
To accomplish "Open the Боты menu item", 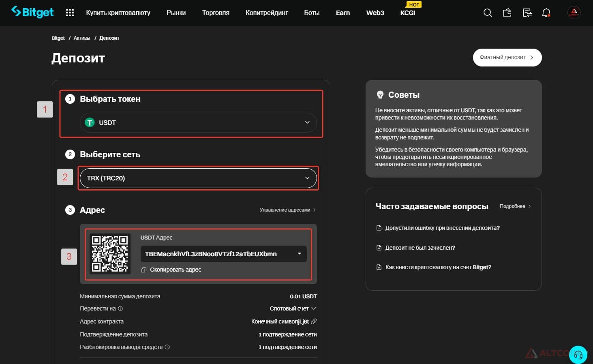I will click(x=312, y=13).
